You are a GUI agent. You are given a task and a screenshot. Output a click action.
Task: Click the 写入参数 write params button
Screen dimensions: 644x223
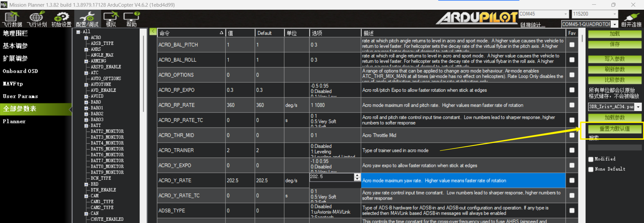(614, 59)
